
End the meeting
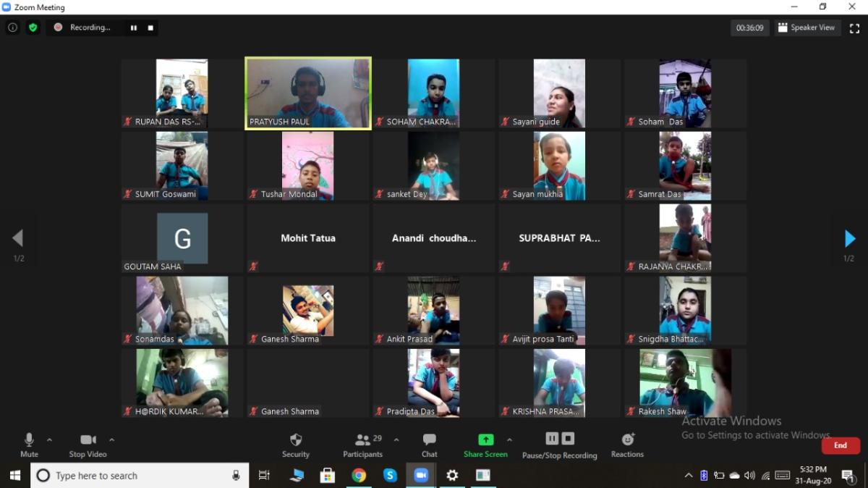841,445
